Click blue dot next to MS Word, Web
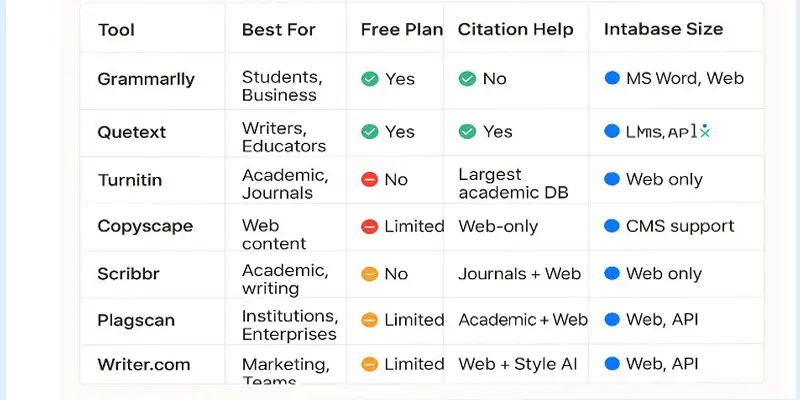The height and width of the screenshot is (400, 800). coord(612,78)
